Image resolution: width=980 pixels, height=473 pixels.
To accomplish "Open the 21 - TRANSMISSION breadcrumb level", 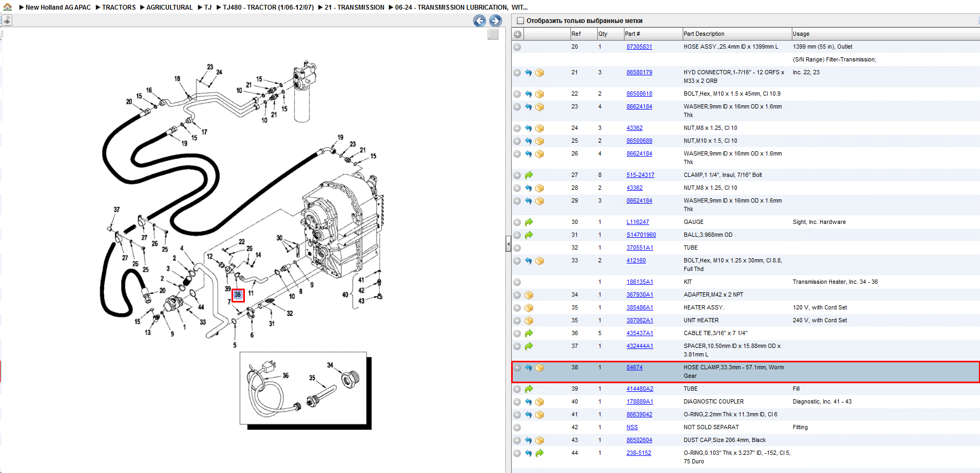I will 354,7.
